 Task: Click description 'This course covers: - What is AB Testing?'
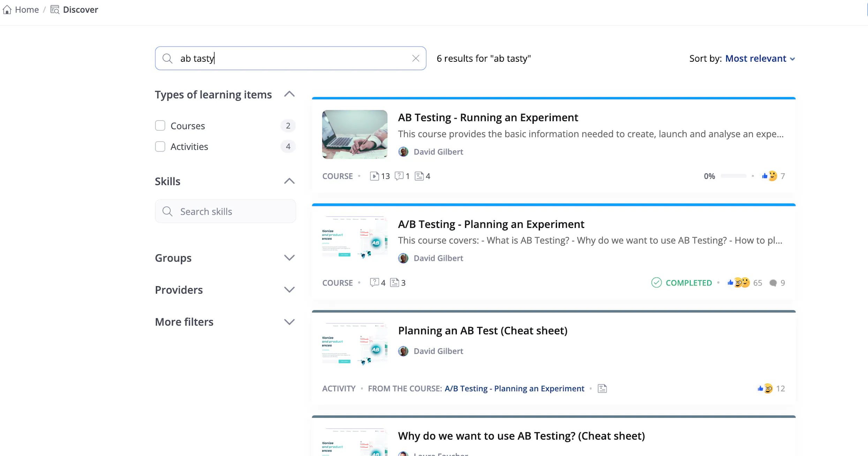coord(590,240)
